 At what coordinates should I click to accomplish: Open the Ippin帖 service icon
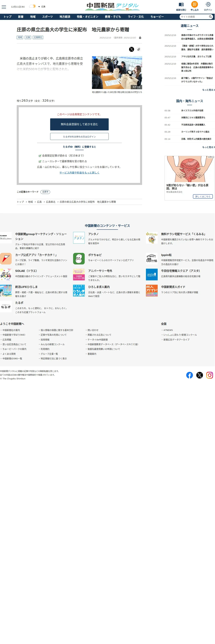click(x=152, y=259)
